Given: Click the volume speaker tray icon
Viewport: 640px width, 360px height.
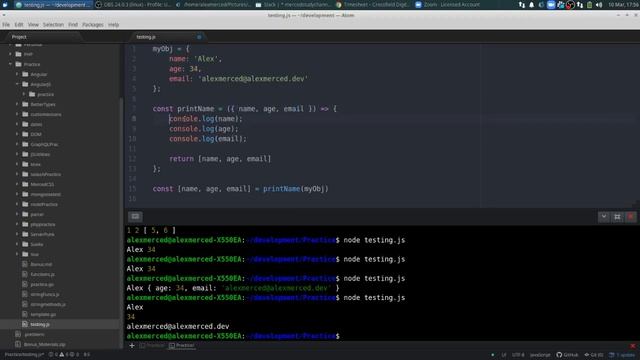Looking at the screenshot, I should [599, 5].
